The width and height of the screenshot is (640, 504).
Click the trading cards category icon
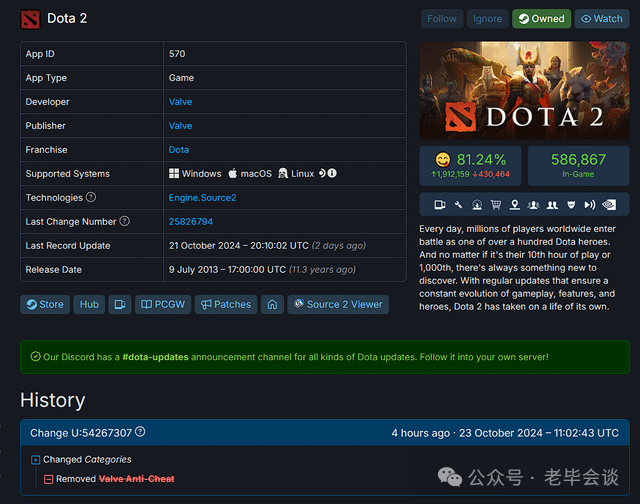coord(440,204)
